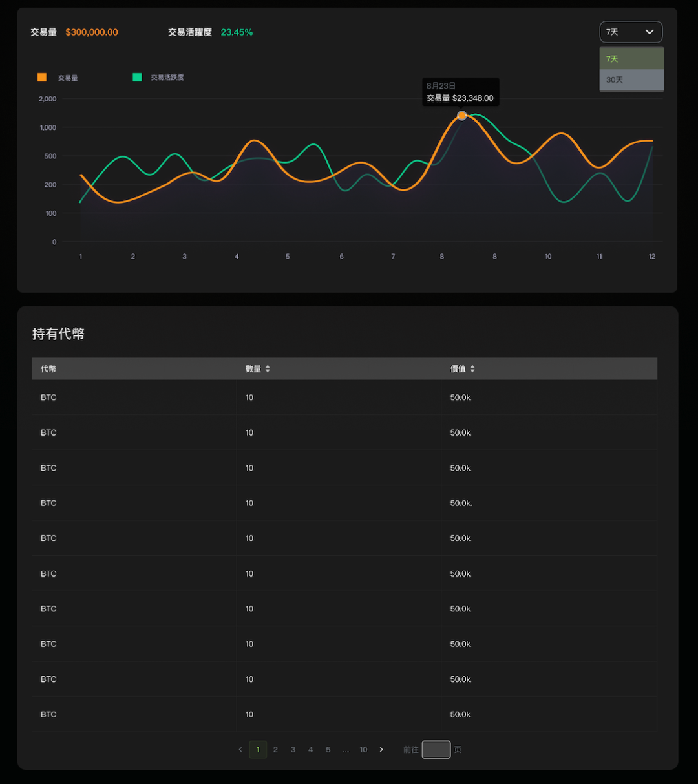Image resolution: width=698 pixels, height=784 pixels.
Task: Click the sort icon beside 價值 column
Action: (x=472, y=369)
